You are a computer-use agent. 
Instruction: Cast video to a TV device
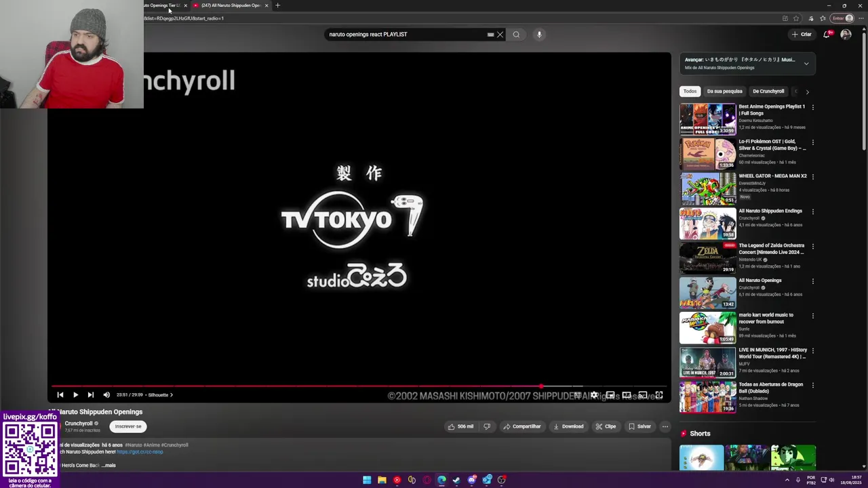tap(642, 394)
